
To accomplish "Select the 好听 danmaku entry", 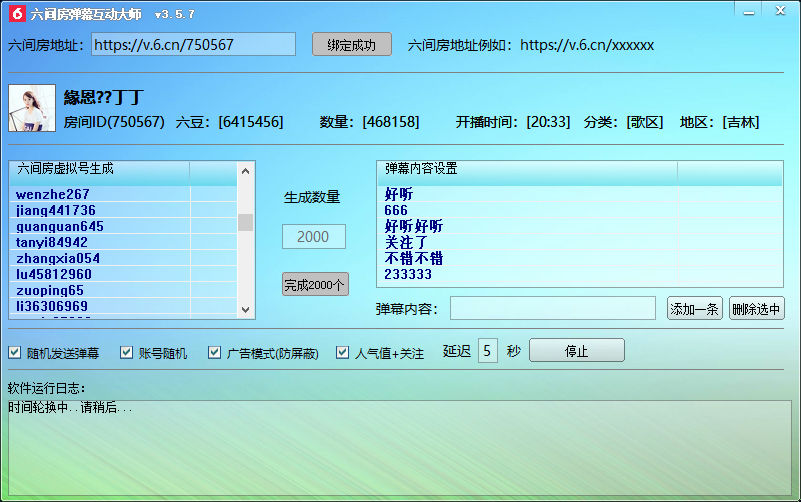I will coord(580,194).
